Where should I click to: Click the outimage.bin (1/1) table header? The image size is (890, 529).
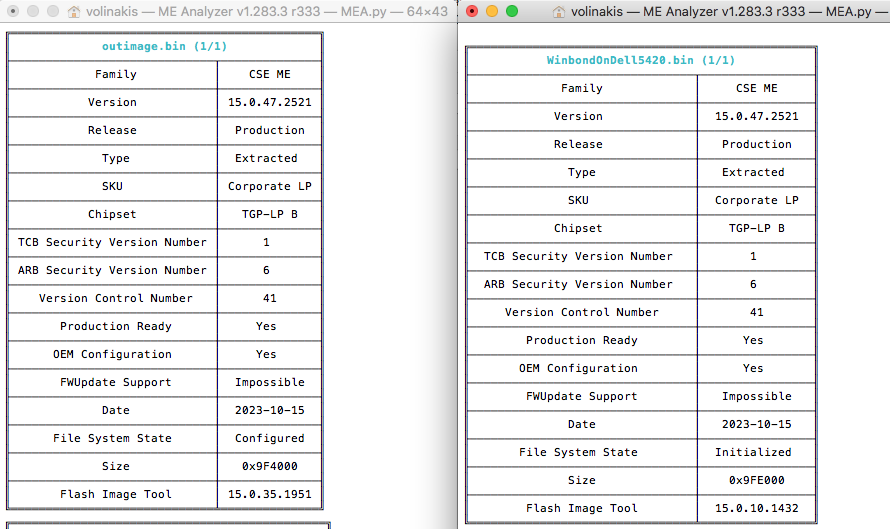[x=164, y=46]
